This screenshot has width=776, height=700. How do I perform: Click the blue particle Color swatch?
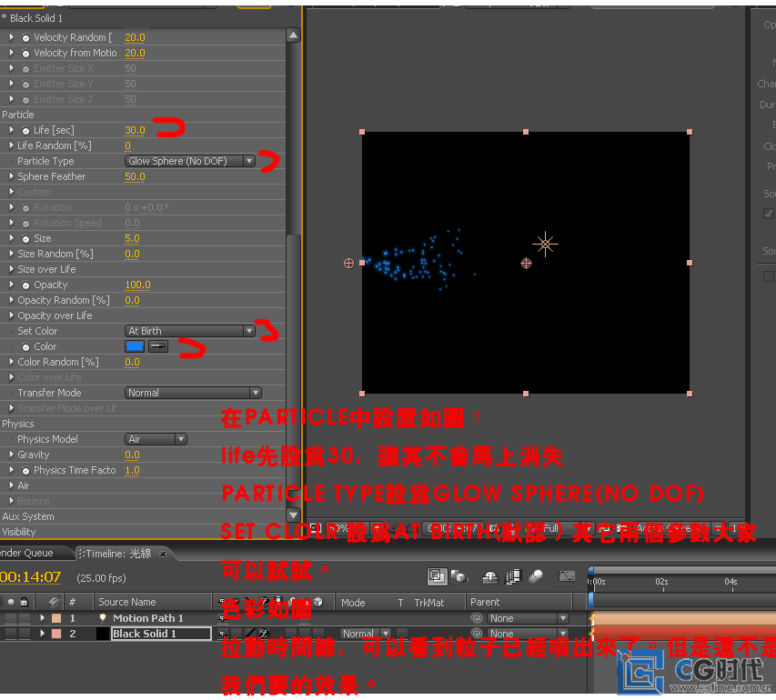(x=135, y=346)
